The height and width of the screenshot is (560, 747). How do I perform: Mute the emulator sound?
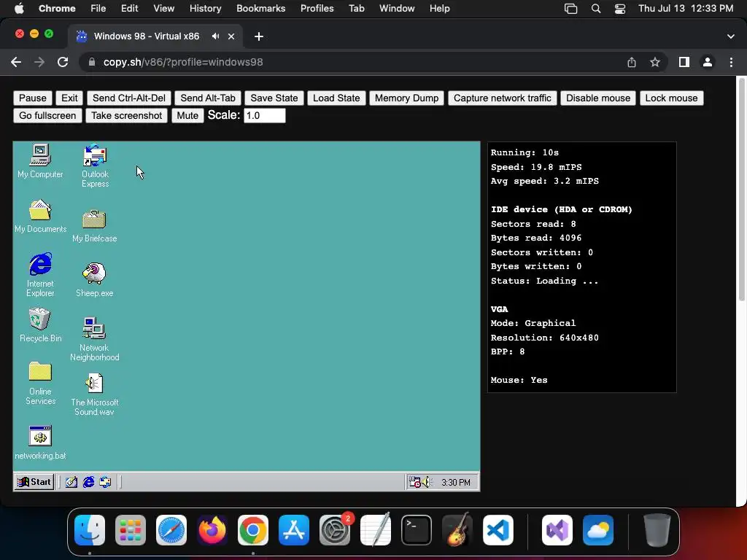tap(187, 116)
